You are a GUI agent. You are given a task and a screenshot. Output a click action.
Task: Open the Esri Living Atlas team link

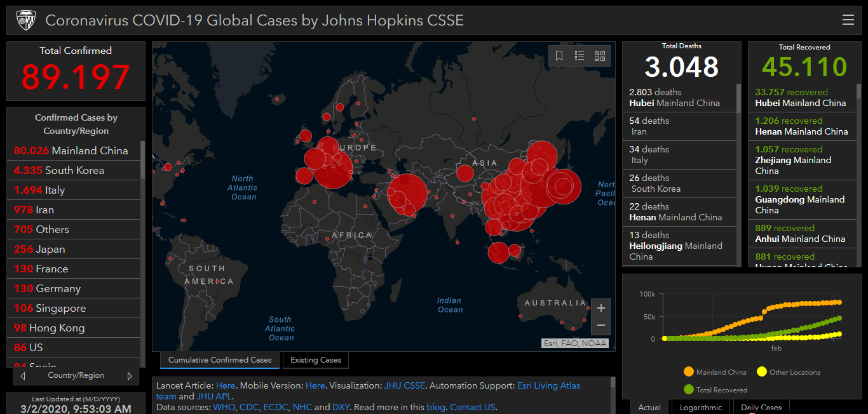point(549,385)
